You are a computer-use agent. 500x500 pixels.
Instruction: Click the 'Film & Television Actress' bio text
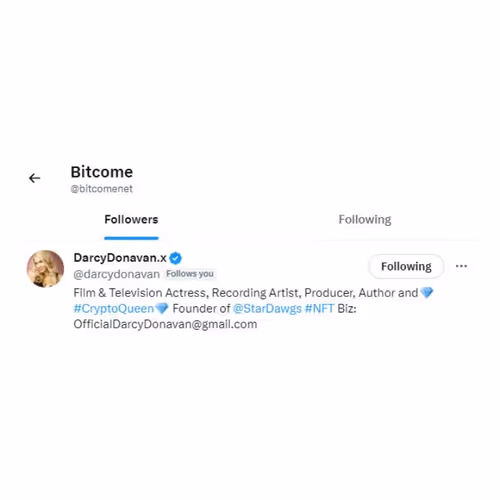pos(141,293)
